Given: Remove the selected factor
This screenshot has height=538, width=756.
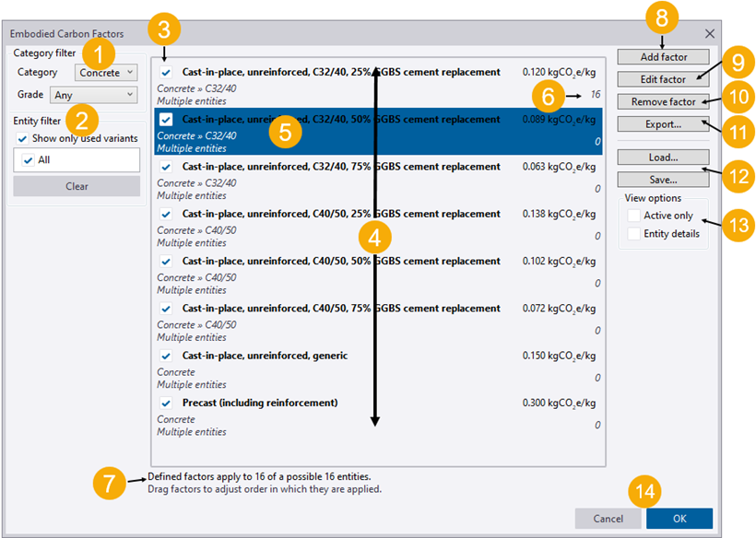Looking at the screenshot, I should [663, 101].
